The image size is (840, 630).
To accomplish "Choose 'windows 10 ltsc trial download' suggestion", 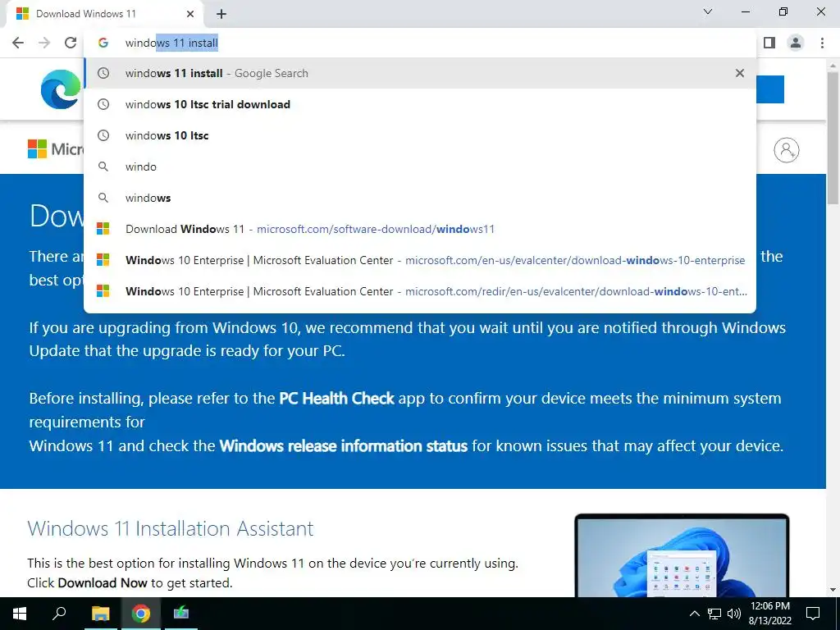I will 420,104.
